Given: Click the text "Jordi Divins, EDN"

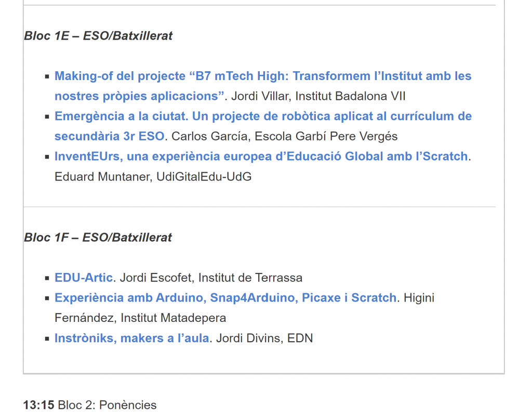Looking at the screenshot, I should [x=264, y=339].
